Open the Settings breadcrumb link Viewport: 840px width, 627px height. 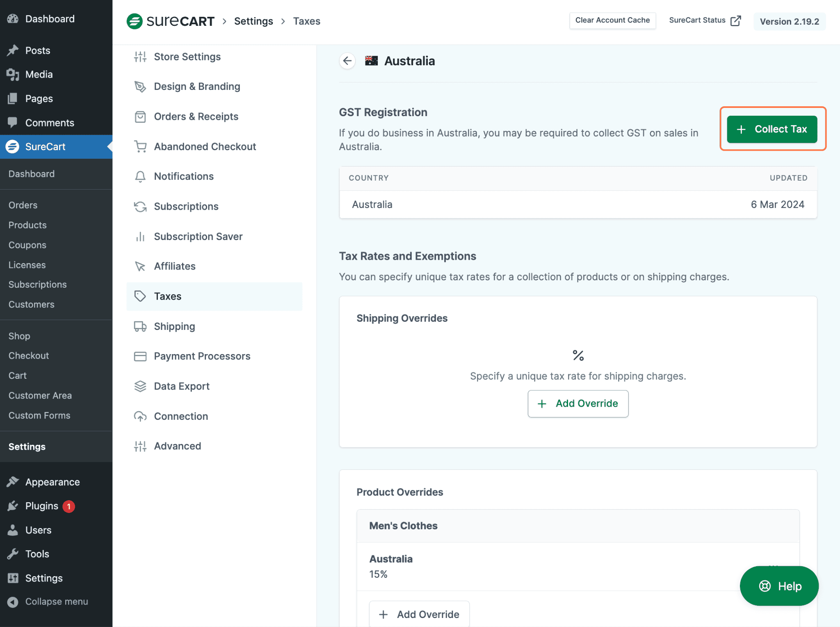pos(253,21)
